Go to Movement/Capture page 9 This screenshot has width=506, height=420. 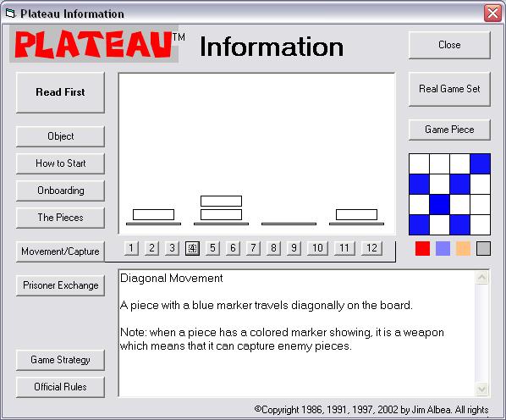tap(294, 248)
